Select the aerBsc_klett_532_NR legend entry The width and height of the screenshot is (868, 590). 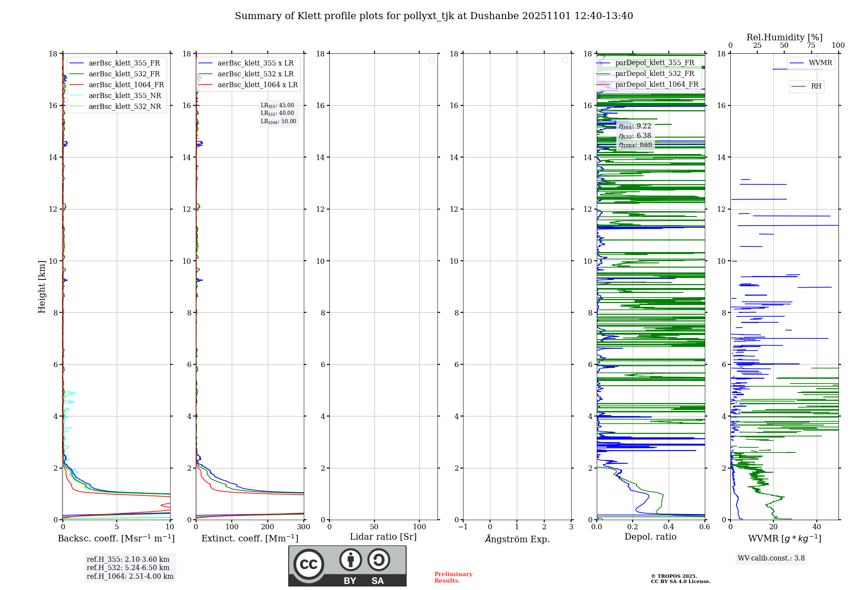click(125, 106)
